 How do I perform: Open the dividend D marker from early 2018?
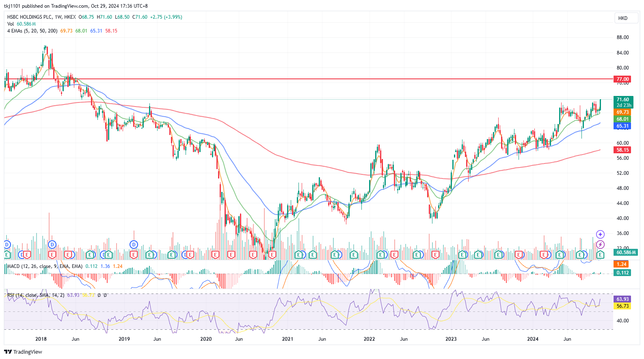coord(52,244)
